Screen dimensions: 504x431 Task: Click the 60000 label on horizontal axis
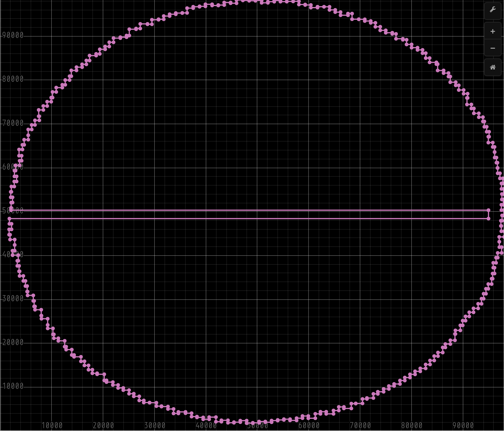click(x=309, y=425)
